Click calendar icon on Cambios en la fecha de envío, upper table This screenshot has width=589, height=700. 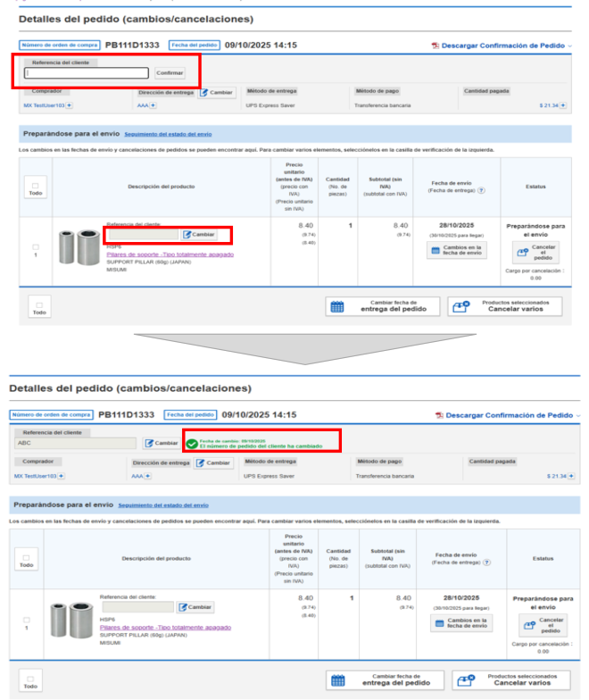pos(435,251)
